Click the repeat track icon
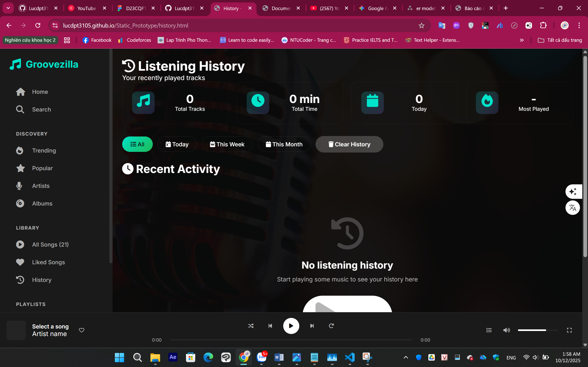588x367 pixels. coord(331,326)
